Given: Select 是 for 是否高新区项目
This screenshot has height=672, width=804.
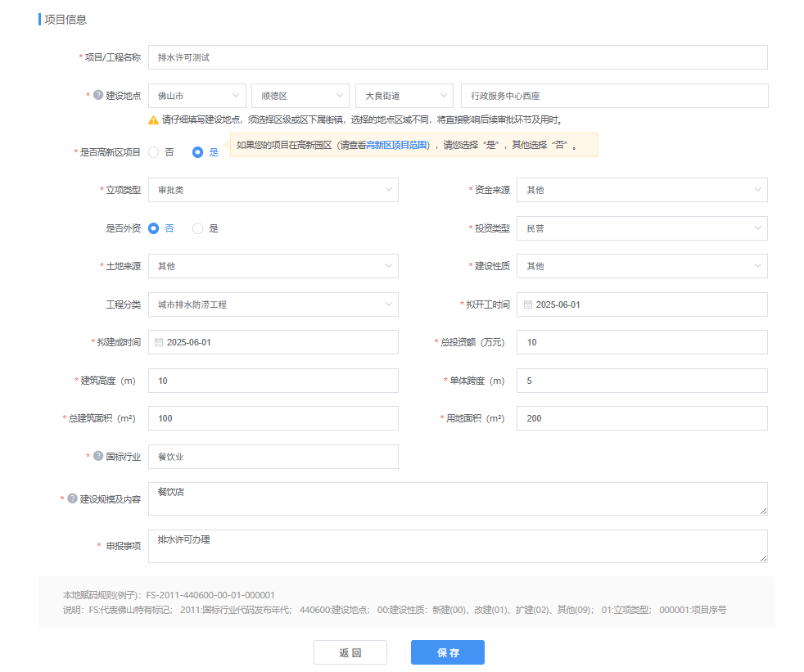Looking at the screenshot, I should (197, 152).
